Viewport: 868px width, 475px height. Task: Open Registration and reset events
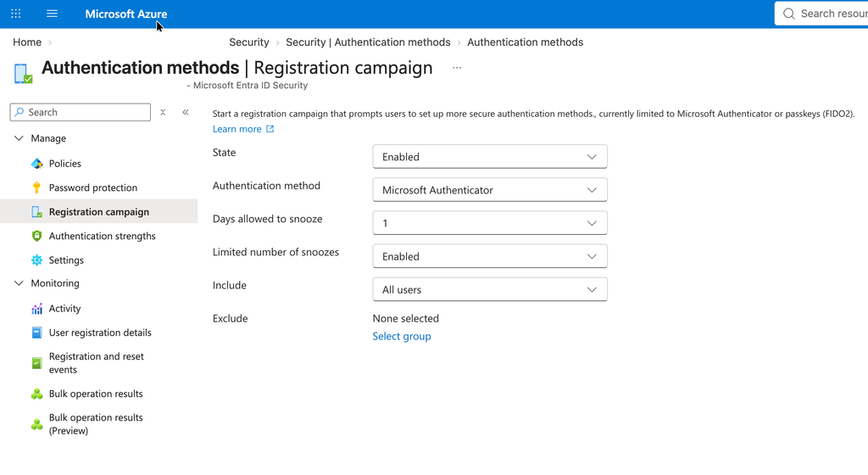97,363
